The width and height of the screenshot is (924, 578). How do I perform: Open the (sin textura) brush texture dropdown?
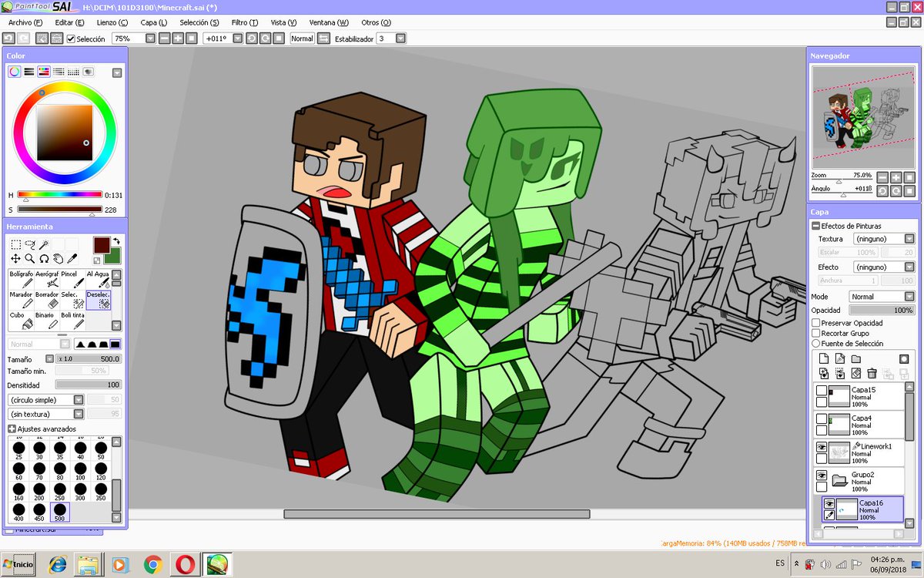pyautogui.click(x=79, y=414)
